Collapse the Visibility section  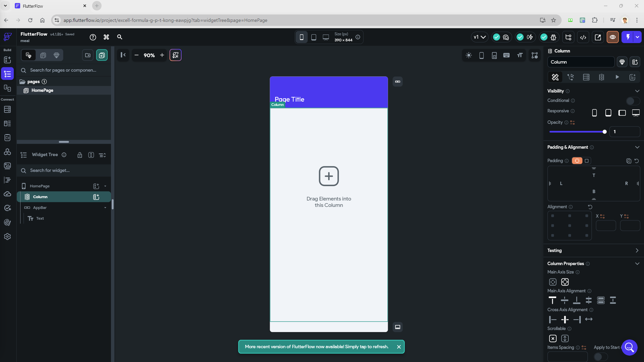tap(637, 91)
